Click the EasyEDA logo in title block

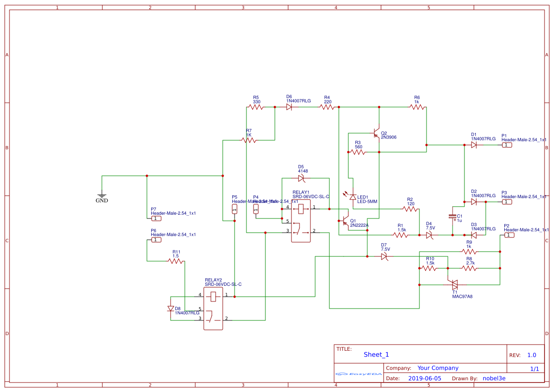(x=359, y=374)
